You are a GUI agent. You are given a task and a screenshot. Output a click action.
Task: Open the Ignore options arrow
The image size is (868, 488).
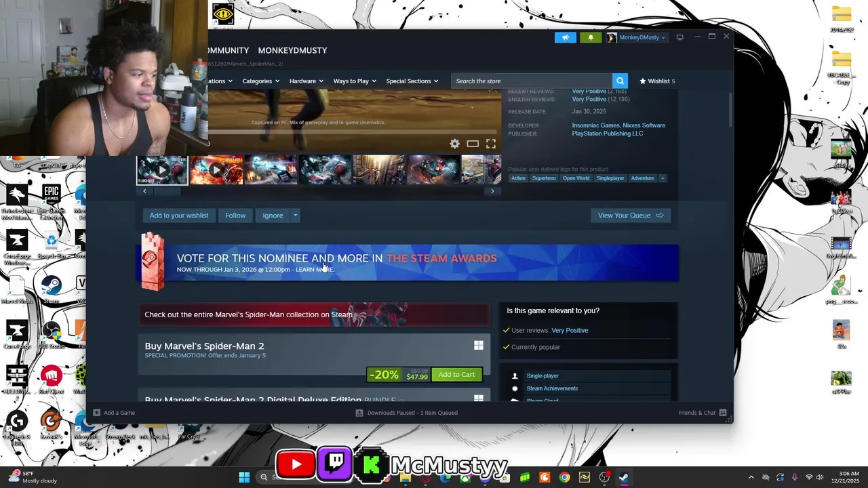(295, 216)
